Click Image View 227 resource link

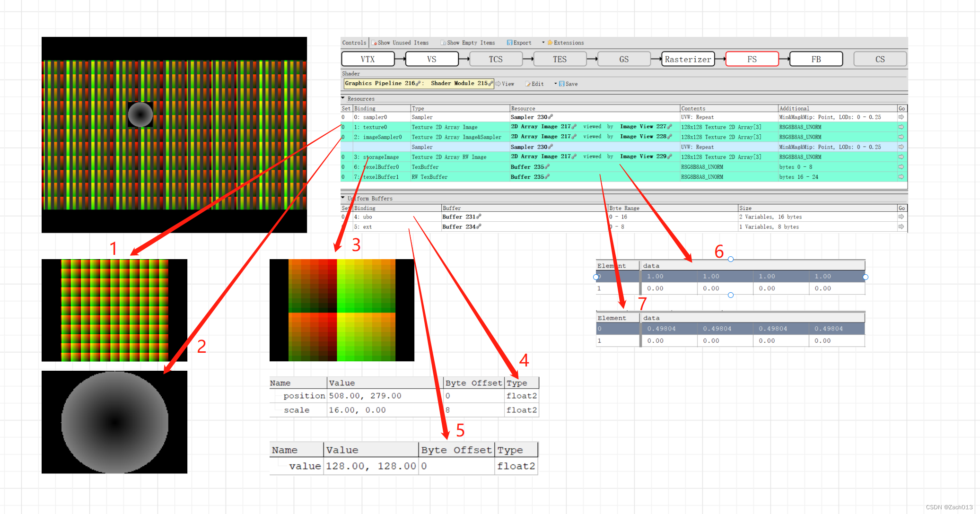(643, 127)
